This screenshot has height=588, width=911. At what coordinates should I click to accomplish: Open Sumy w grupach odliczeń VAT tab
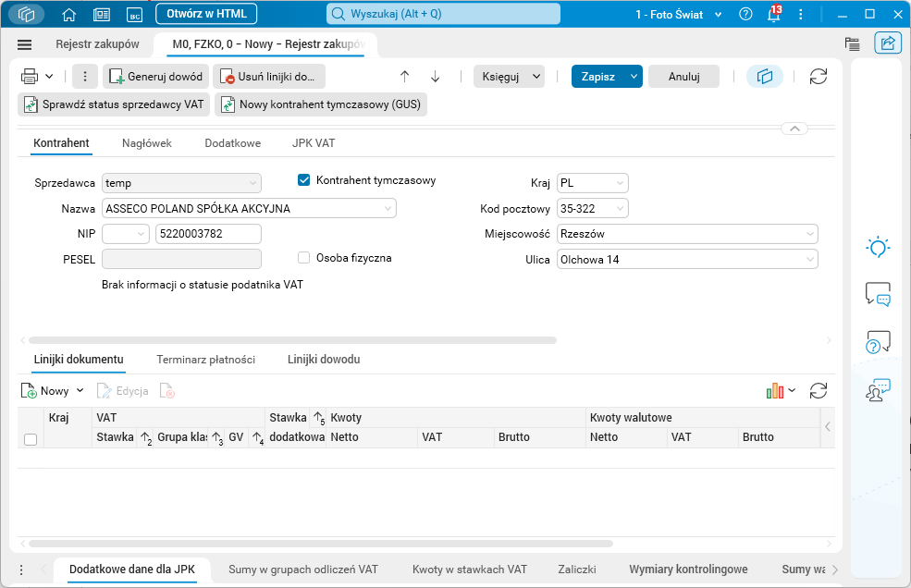303,570
